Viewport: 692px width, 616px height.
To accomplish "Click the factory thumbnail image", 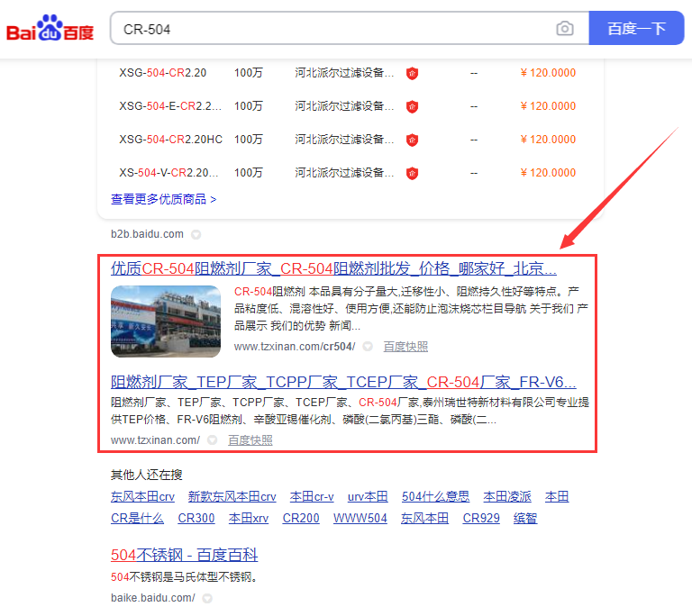I will [166, 322].
